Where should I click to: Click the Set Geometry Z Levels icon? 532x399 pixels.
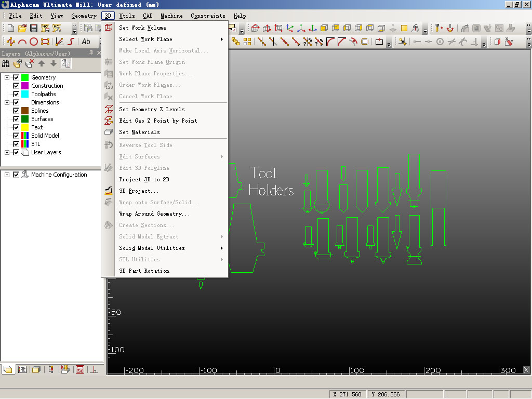coord(109,109)
